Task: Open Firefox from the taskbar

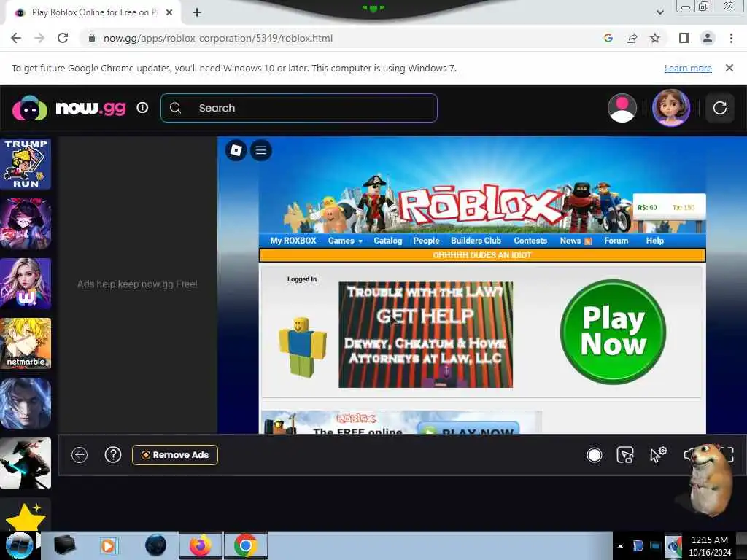Action: [201, 545]
